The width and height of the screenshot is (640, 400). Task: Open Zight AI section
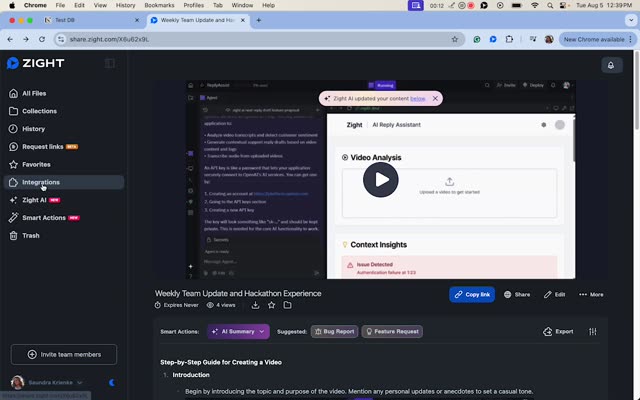[x=34, y=200]
